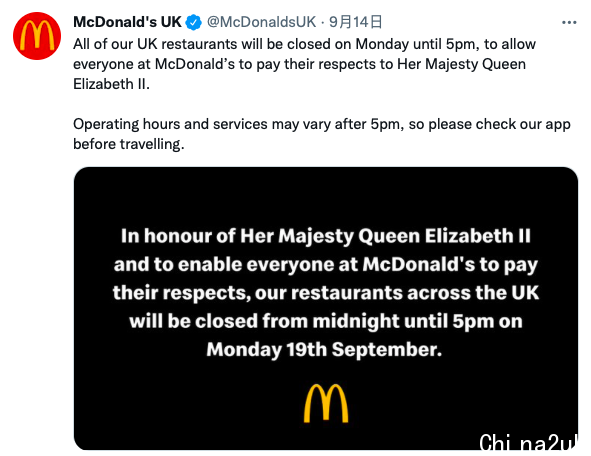The image size is (591, 456).
Task: Click "In honour of Her Majesty" image headline
Action: (x=326, y=236)
